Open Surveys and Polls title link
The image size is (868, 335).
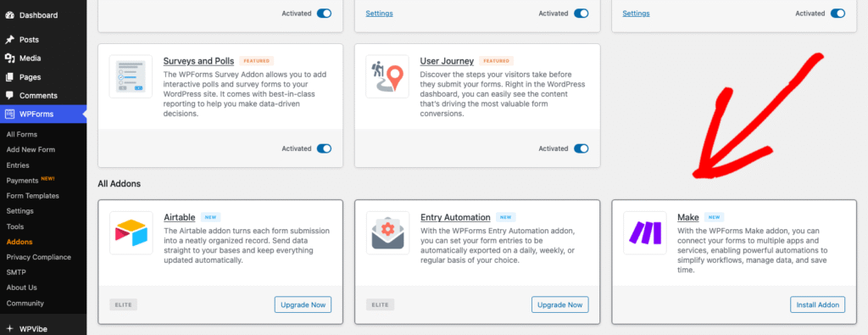(198, 61)
